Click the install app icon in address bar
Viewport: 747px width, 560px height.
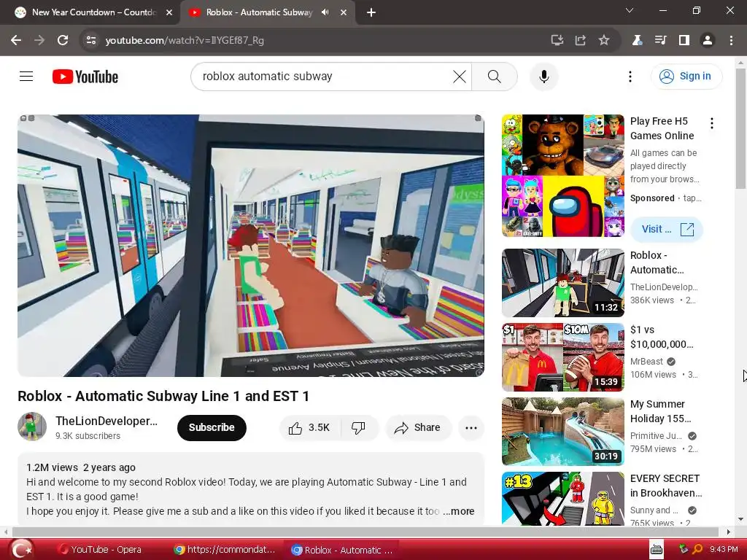[557, 41]
